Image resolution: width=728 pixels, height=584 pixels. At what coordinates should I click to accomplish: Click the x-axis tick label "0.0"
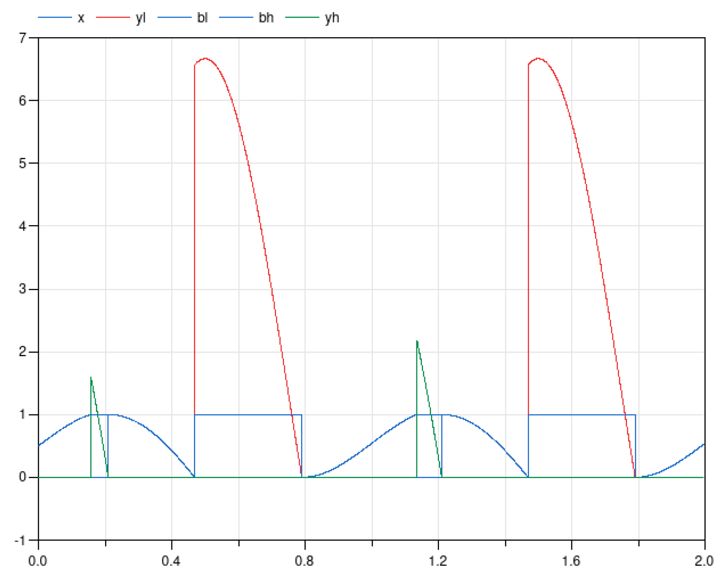click(38, 561)
